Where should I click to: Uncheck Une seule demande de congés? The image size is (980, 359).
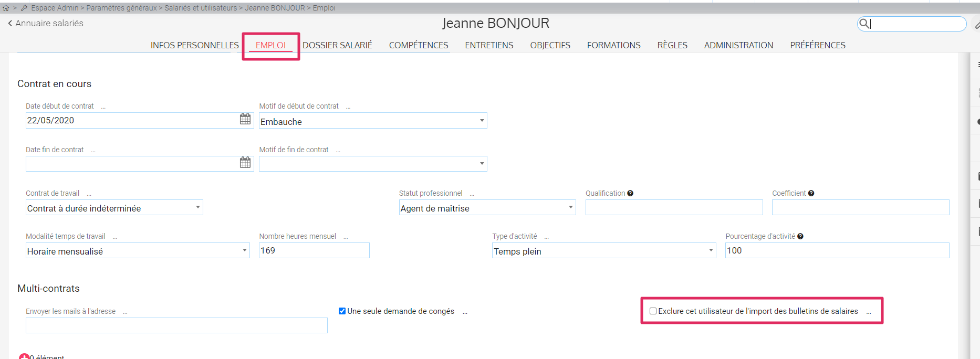point(342,311)
